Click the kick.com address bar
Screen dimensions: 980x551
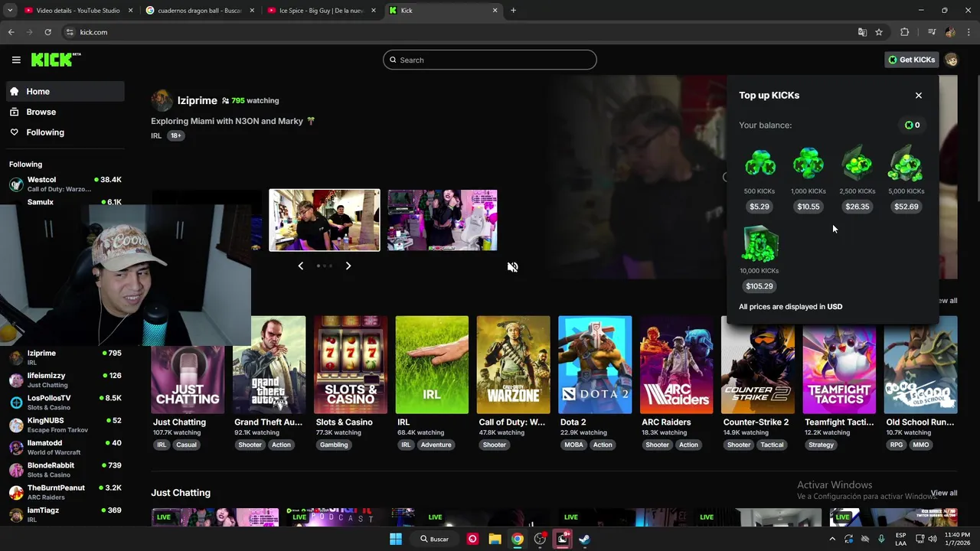coord(459,32)
